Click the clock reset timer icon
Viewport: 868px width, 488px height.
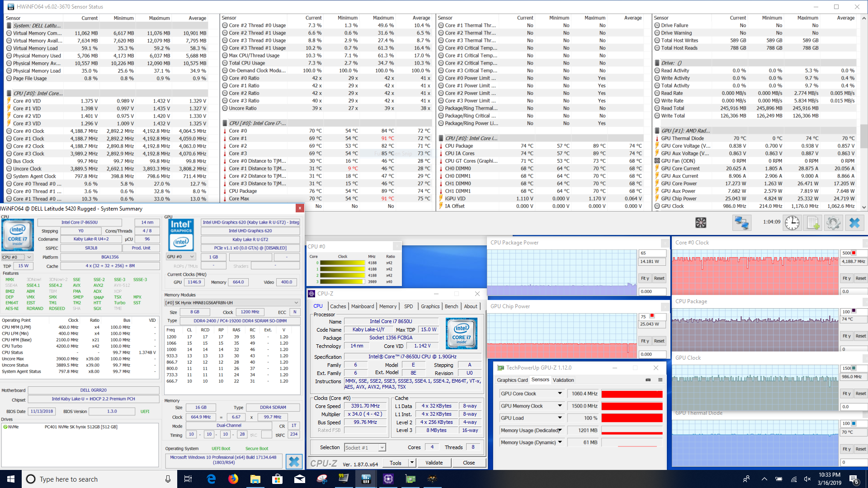click(x=792, y=222)
